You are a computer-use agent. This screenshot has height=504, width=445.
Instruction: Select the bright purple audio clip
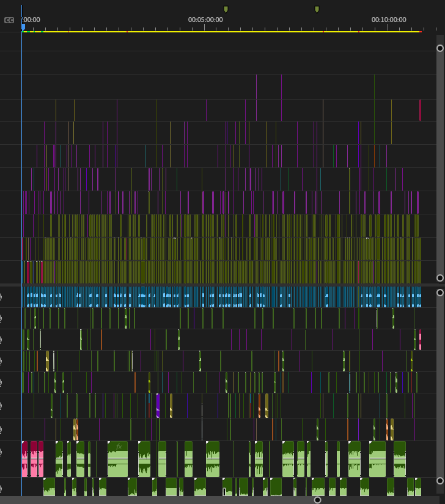point(158,405)
